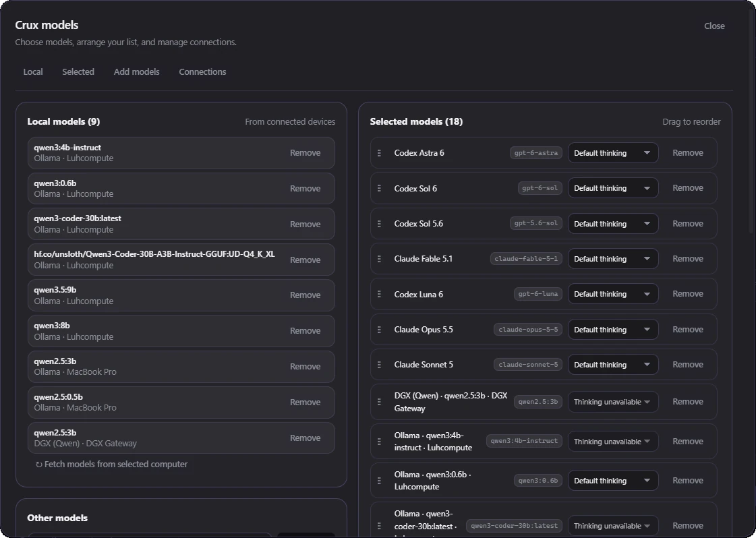Open thinking dropdown for Claude Opus 5.5

(613, 330)
